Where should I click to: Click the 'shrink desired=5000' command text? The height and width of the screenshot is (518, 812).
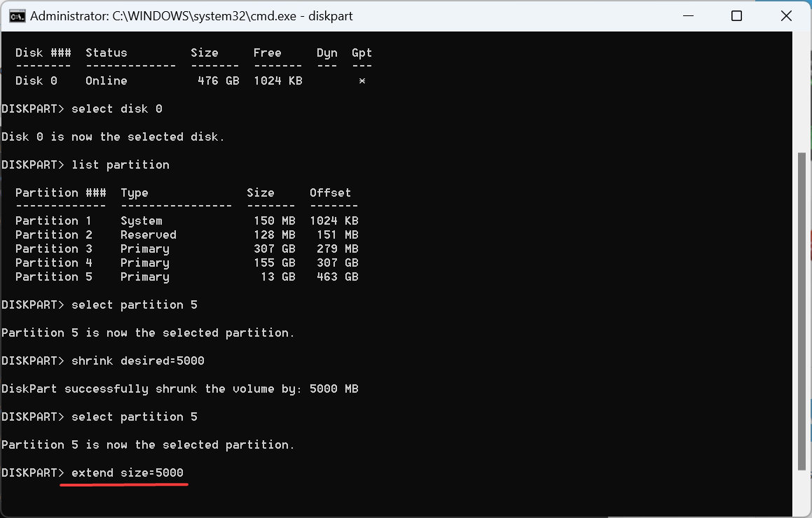[x=138, y=360]
